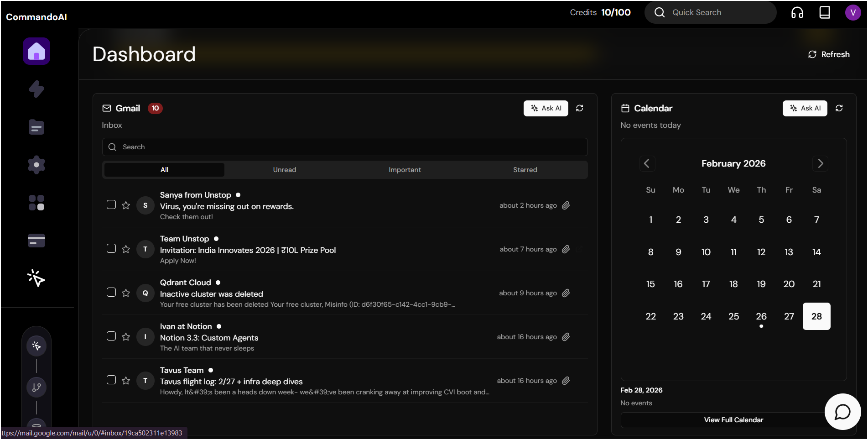Star the Team Unstop email

(126, 249)
